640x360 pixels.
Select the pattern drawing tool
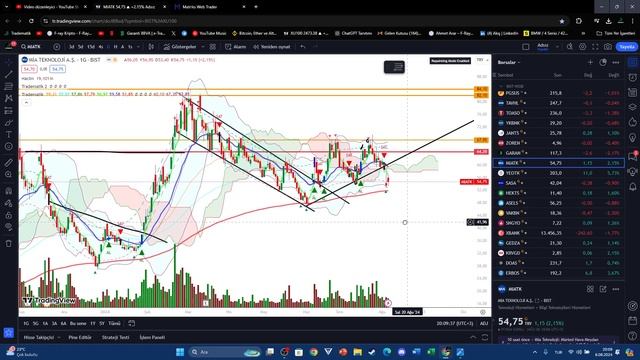[9, 98]
